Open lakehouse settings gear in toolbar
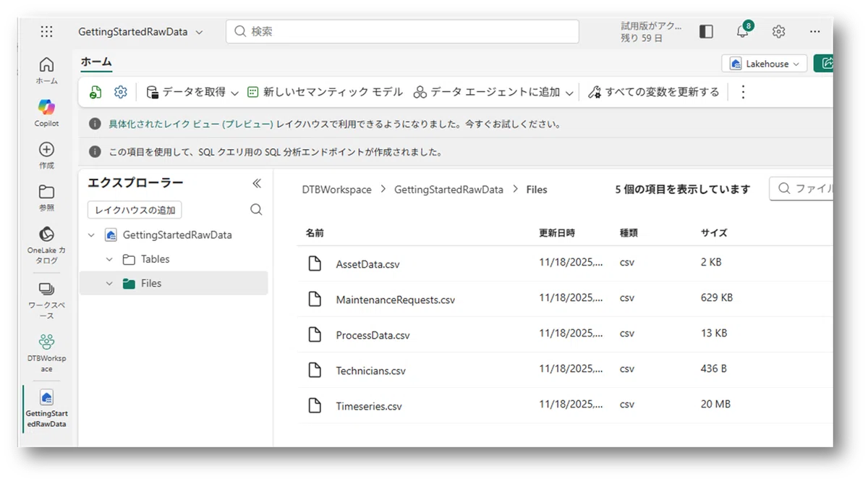 tap(121, 92)
